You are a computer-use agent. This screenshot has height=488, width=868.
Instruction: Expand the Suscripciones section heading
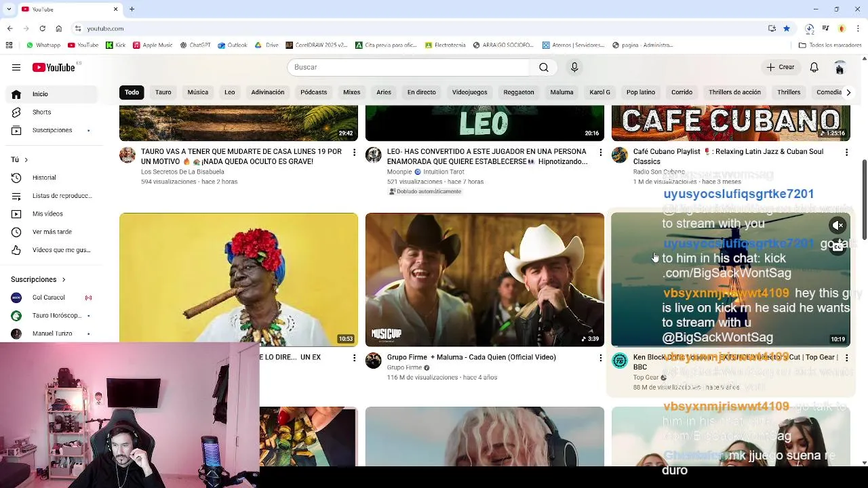click(x=38, y=279)
